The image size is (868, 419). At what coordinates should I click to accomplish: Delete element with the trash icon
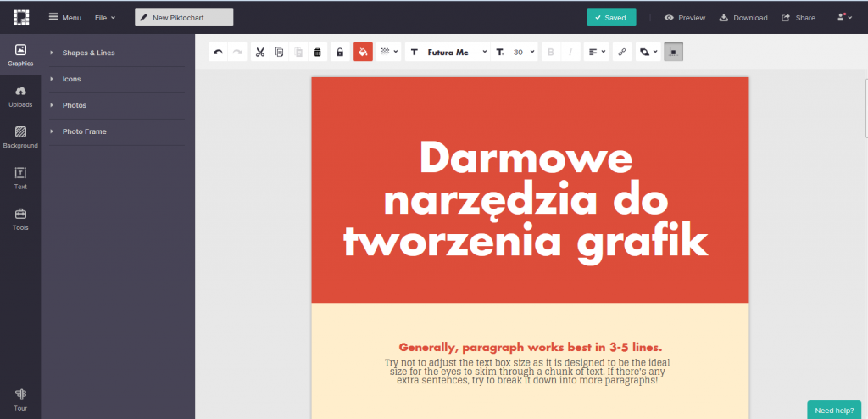point(317,53)
